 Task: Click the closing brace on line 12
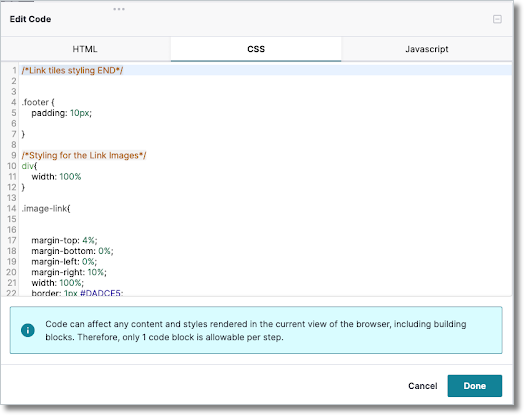pyautogui.click(x=23, y=187)
